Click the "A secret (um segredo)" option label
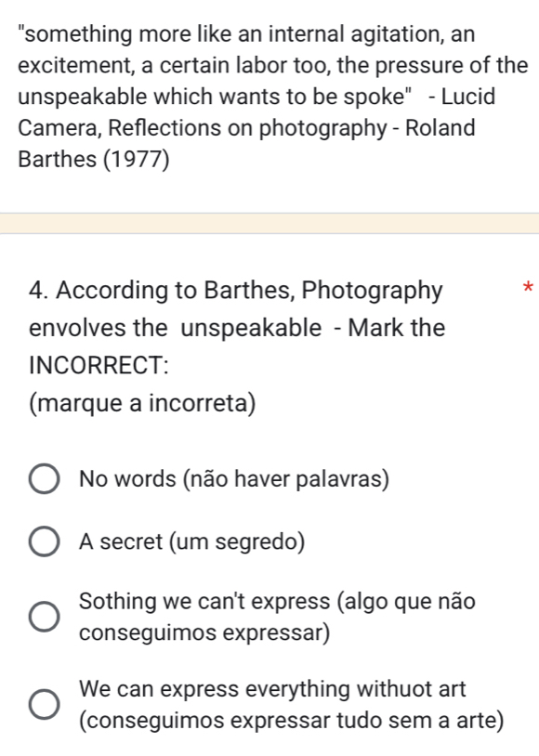 click(x=192, y=542)
